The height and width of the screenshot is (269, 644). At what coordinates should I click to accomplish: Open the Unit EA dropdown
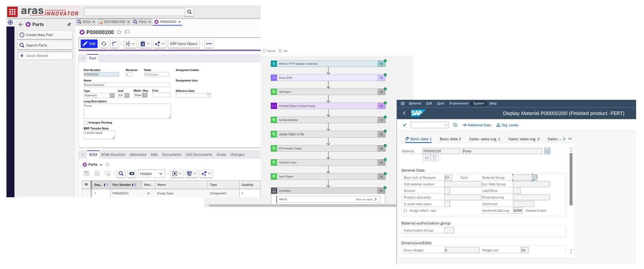127,96
